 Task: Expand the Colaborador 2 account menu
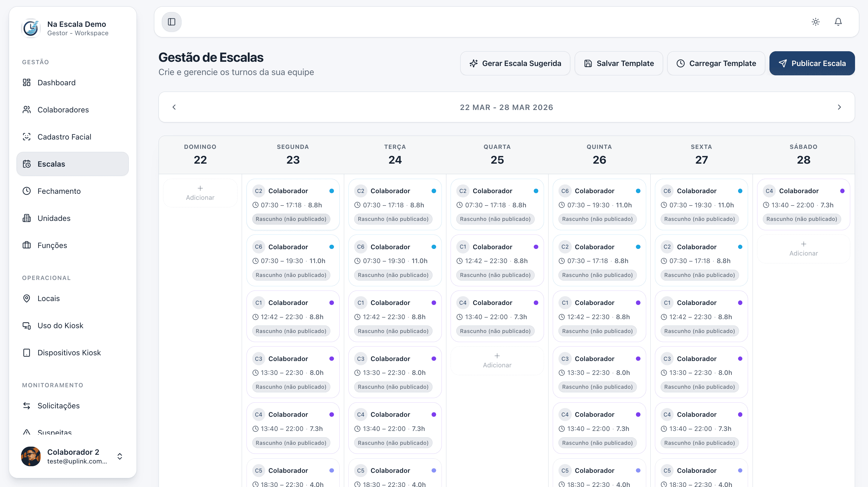[x=120, y=456]
